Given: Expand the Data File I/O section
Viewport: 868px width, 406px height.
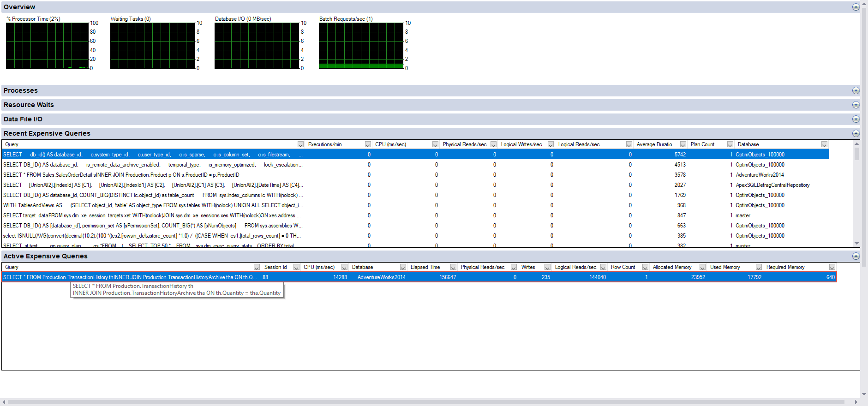Looking at the screenshot, I should tap(856, 119).
